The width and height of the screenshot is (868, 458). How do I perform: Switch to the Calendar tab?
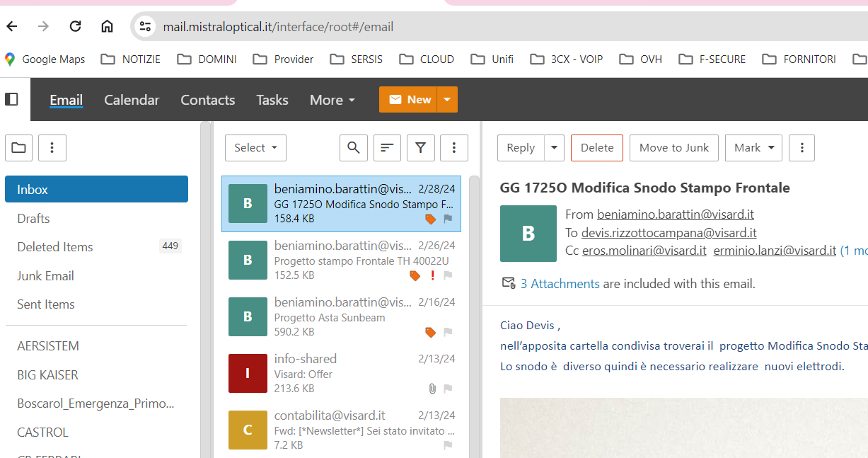pyautogui.click(x=132, y=100)
